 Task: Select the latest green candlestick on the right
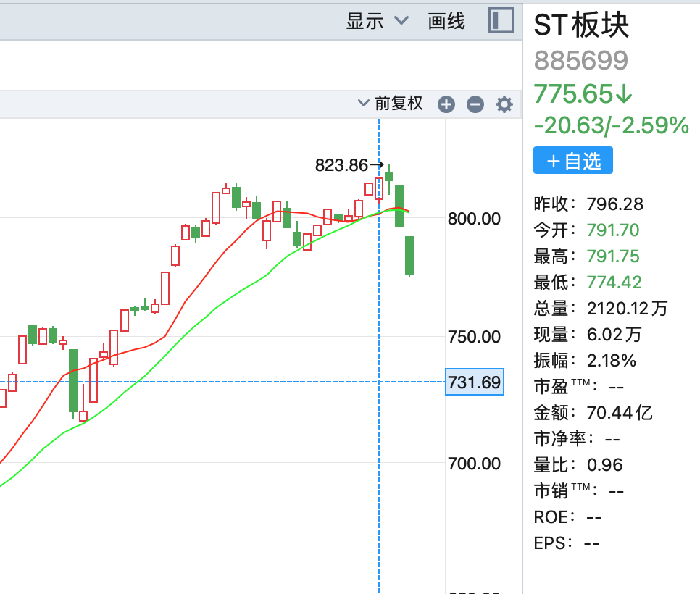point(409,255)
